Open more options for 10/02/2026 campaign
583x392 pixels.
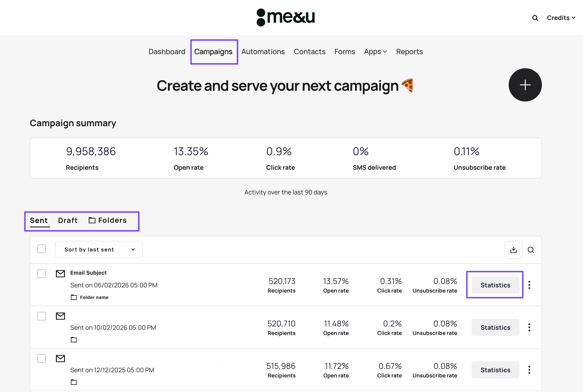point(529,327)
